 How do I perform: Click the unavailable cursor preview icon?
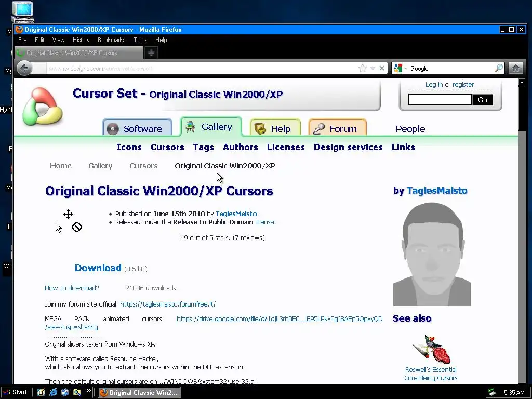[77, 227]
